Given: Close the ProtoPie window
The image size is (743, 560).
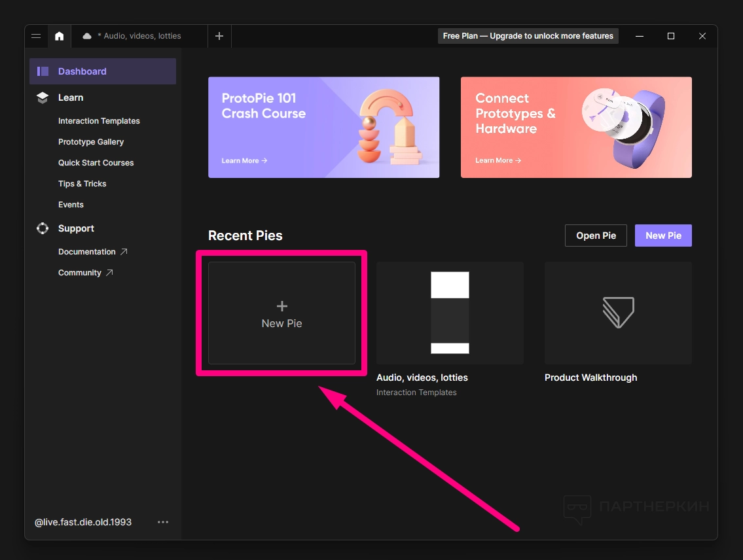Looking at the screenshot, I should [702, 36].
